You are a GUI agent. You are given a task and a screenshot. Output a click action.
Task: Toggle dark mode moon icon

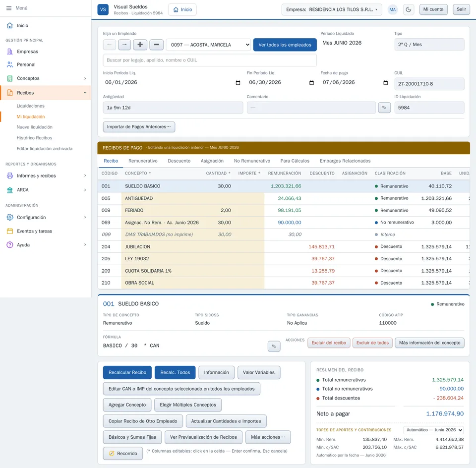pos(409,9)
